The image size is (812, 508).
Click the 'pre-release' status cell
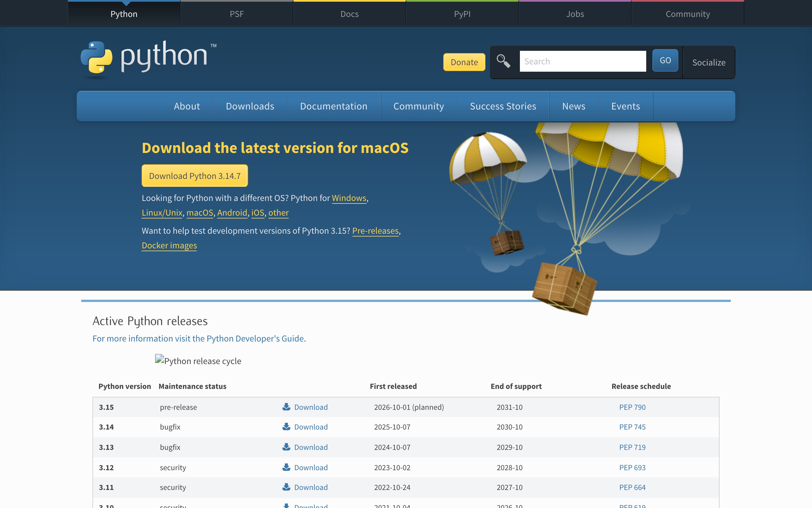point(178,407)
